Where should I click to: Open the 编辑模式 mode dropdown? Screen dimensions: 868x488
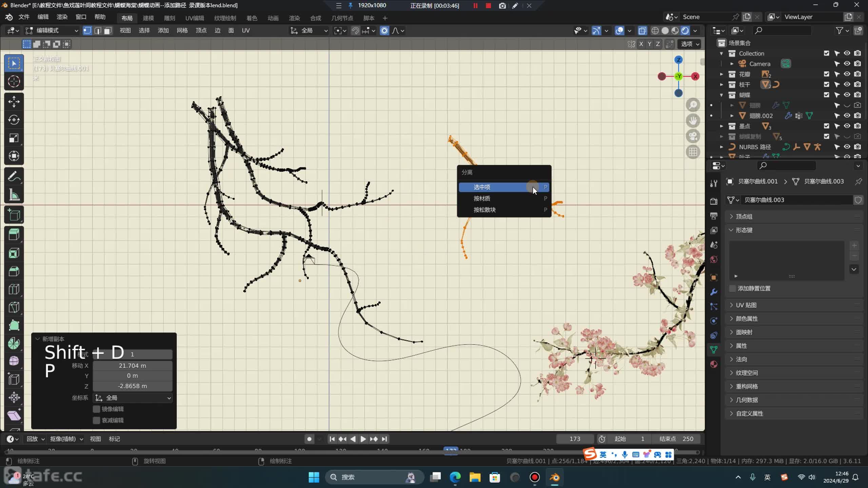pos(52,30)
